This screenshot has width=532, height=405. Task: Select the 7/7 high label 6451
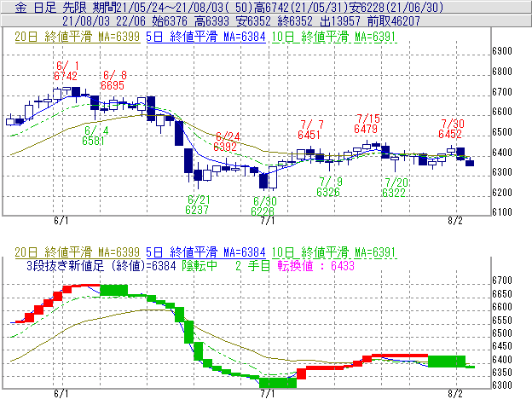click(x=309, y=135)
